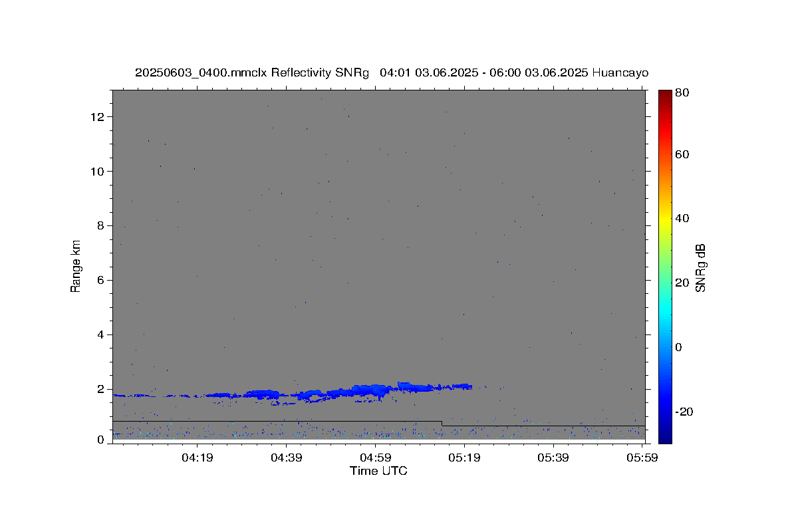Click the 05:39 time tick label
Screen dimensions: 798x532
pos(553,458)
